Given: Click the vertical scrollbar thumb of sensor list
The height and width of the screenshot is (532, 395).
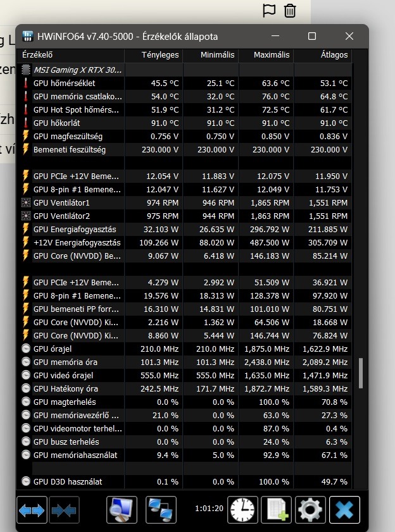Looking at the screenshot, I should click(x=361, y=373).
